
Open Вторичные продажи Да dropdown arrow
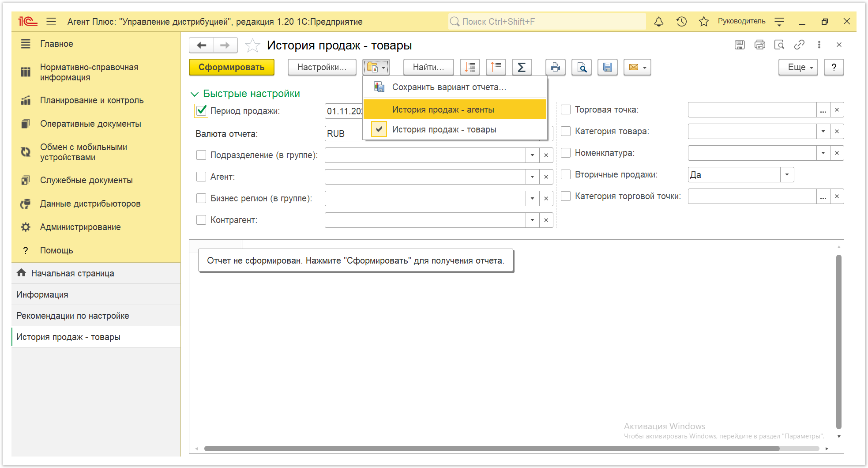pos(787,174)
